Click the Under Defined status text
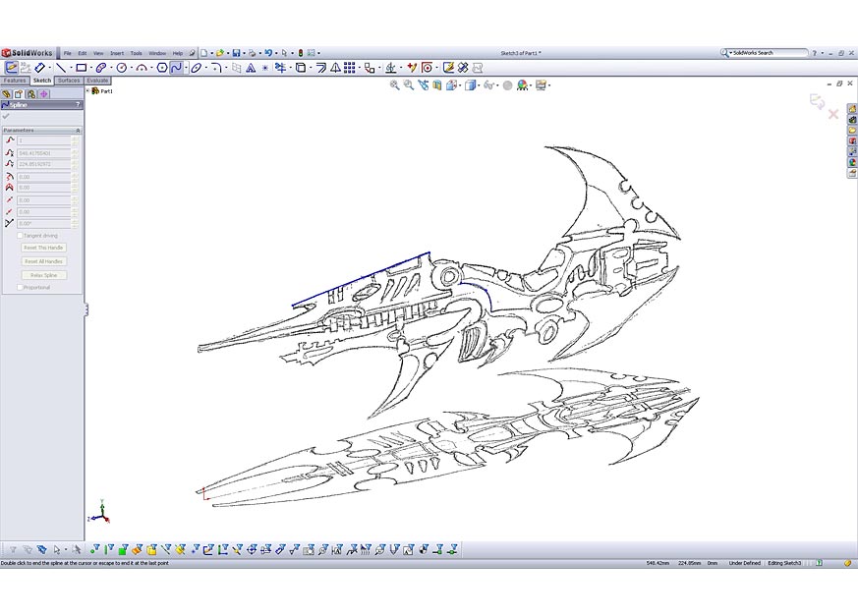Screen dimensions: 858x616 coord(744,563)
